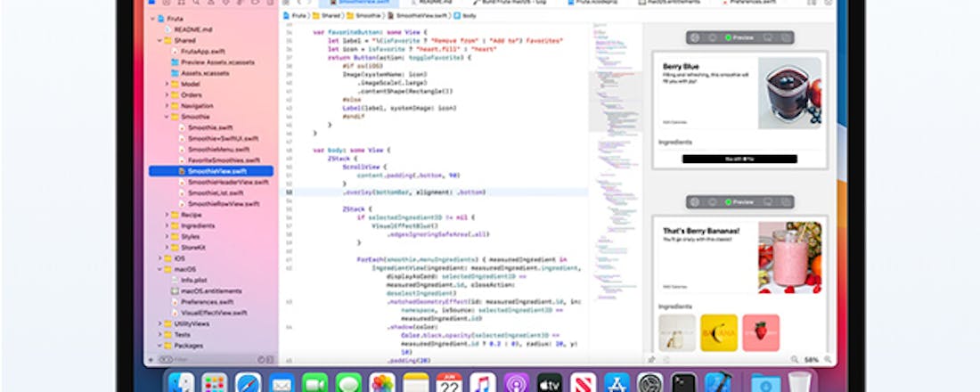Image resolution: width=980 pixels, height=392 pixels.
Task: Expand the UtilityViews folder
Action: tap(159, 324)
